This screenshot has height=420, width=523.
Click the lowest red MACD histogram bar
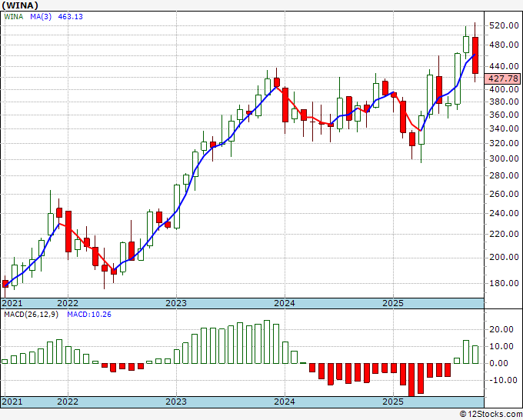click(411, 380)
